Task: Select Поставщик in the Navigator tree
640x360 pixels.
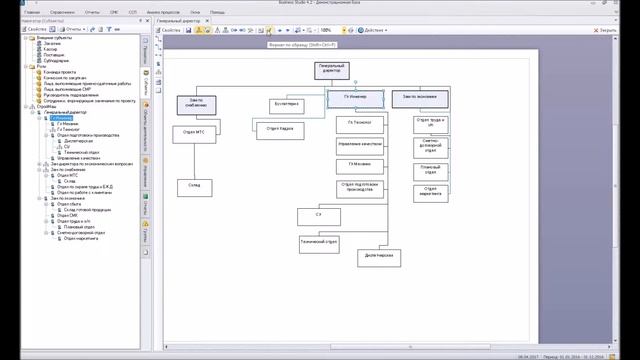Action: tap(54, 55)
